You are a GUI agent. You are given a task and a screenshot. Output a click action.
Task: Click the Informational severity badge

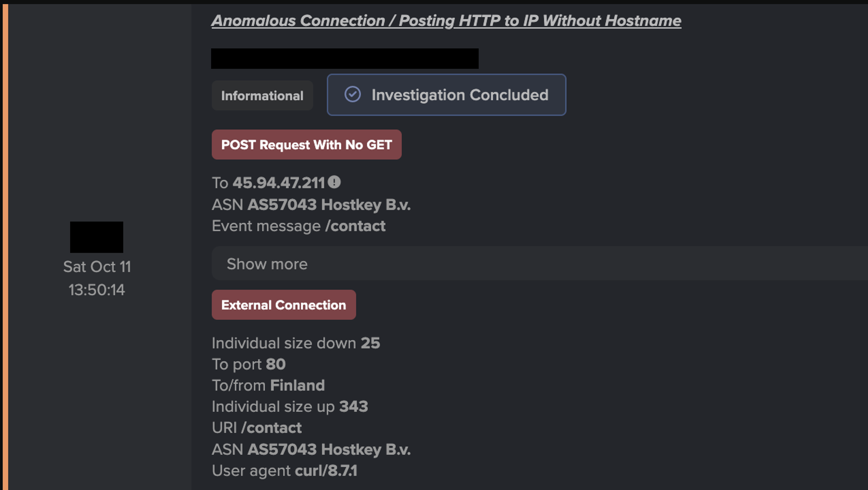(x=262, y=95)
